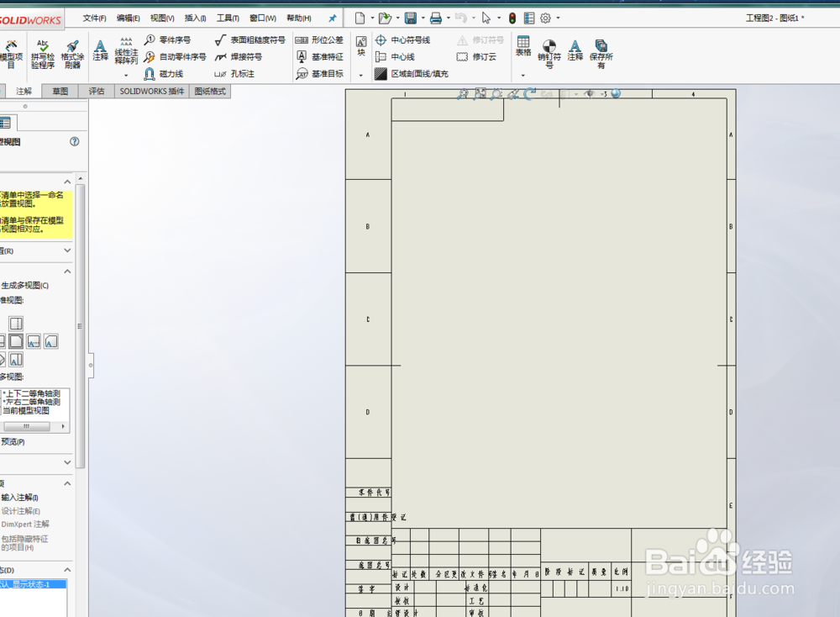Image resolution: width=840 pixels, height=617 pixels.
Task: Click the zoom to fit icon above the sheet
Action: click(480, 94)
